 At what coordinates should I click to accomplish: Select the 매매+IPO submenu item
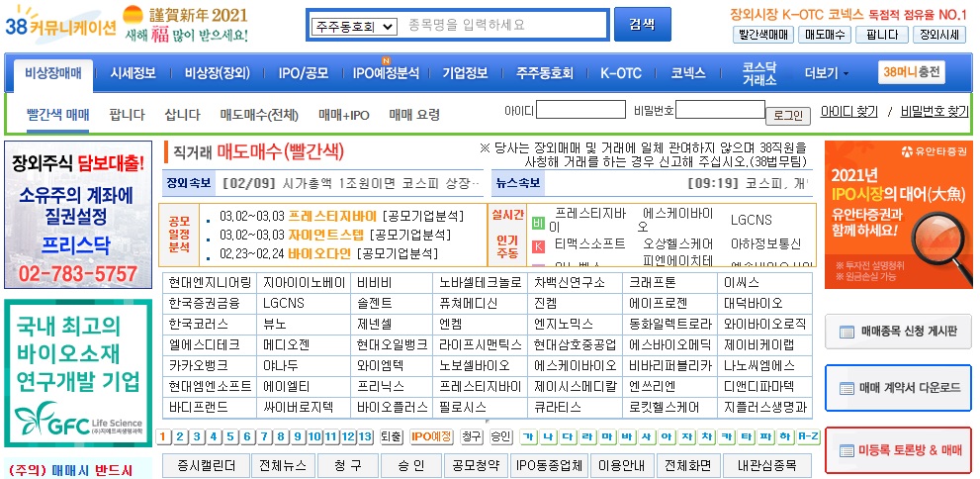tap(344, 115)
